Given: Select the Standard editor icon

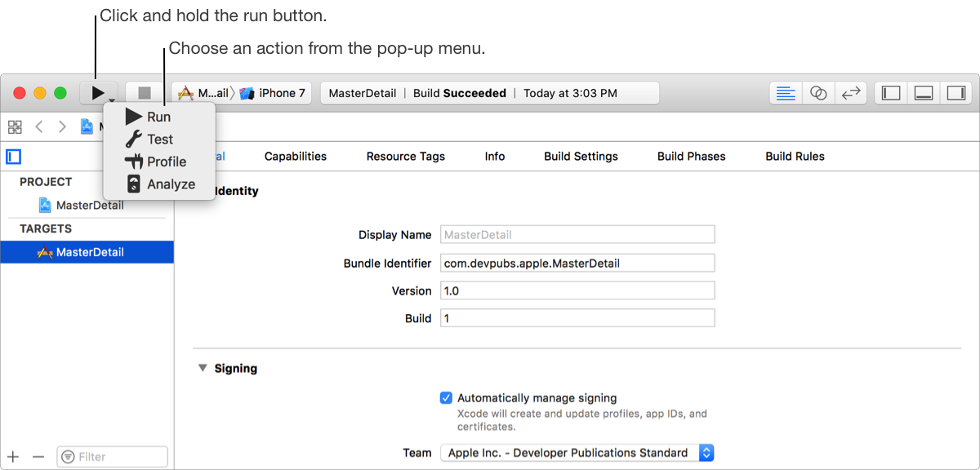Looking at the screenshot, I should coord(785,92).
